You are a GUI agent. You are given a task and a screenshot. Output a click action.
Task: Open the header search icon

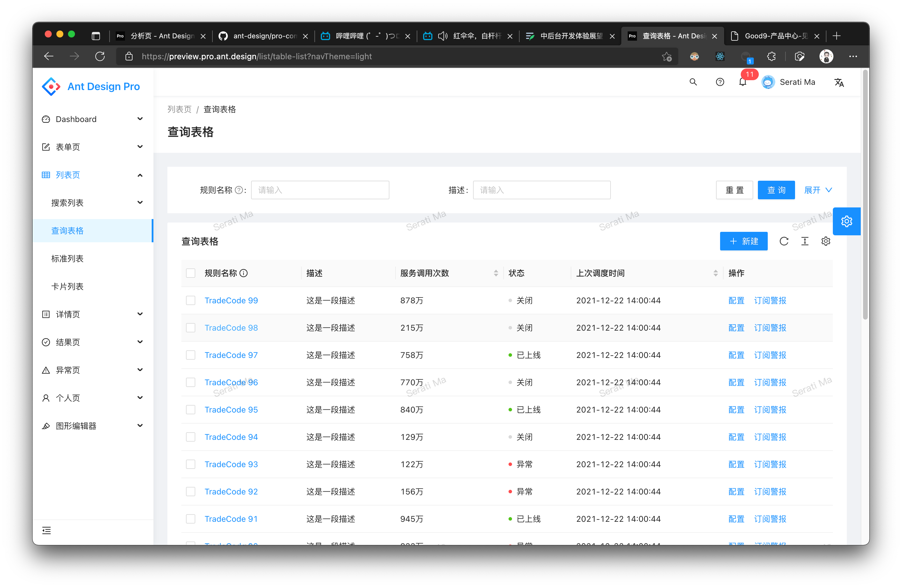click(x=693, y=82)
